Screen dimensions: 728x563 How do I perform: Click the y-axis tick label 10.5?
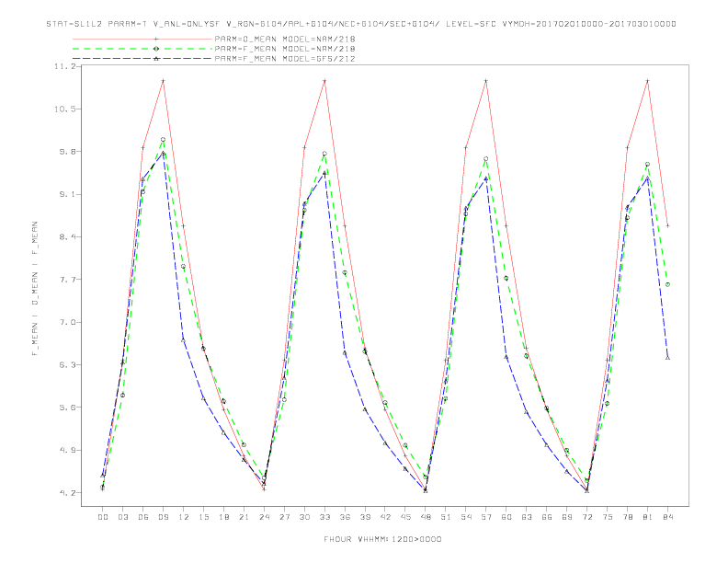point(64,109)
